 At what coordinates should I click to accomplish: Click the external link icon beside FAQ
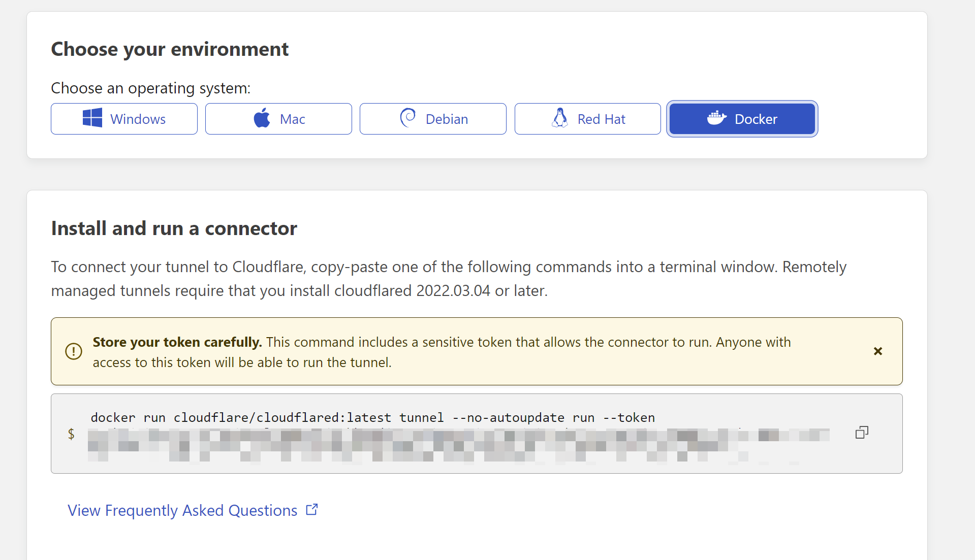[x=312, y=510]
